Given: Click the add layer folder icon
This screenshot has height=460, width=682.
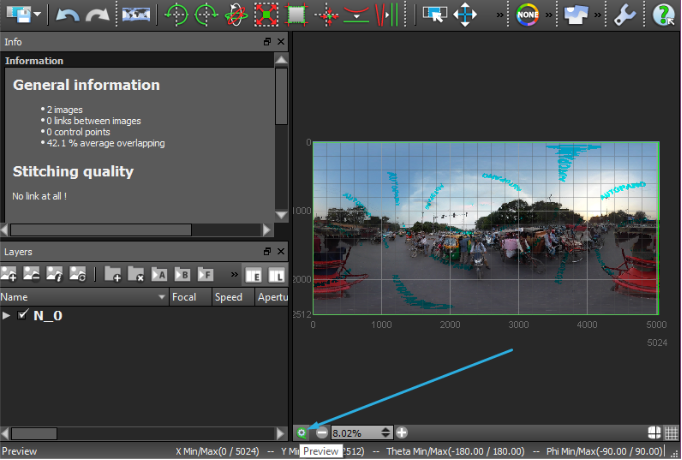Looking at the screenshot, I should tap(113, 273).
